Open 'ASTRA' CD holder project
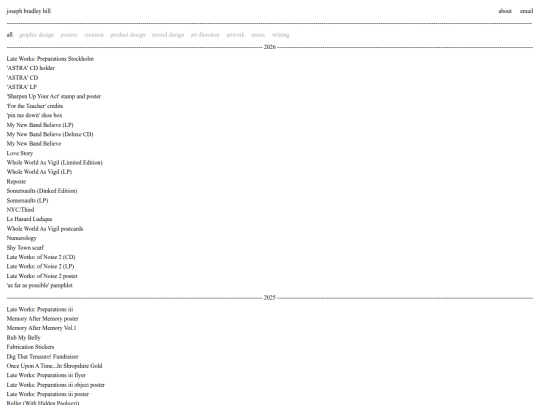 (x=30, y=68)
